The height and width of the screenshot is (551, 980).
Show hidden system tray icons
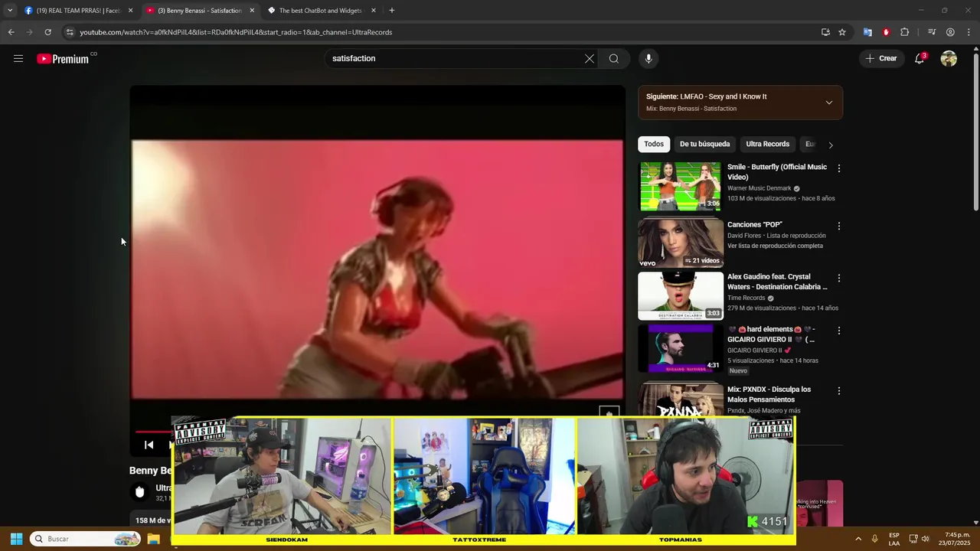tap(858, 539)
